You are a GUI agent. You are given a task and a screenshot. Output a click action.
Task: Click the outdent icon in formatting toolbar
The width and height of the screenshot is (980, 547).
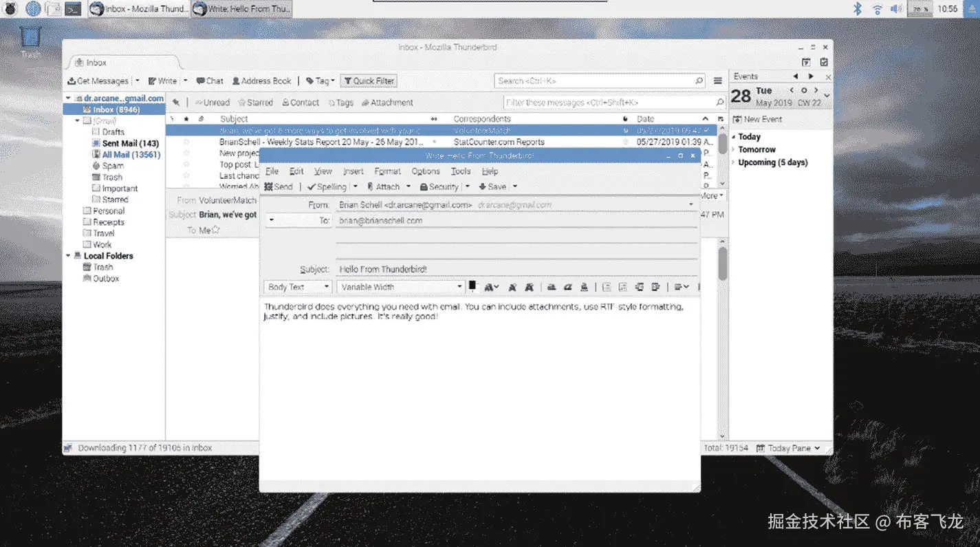tap(639, 287)
